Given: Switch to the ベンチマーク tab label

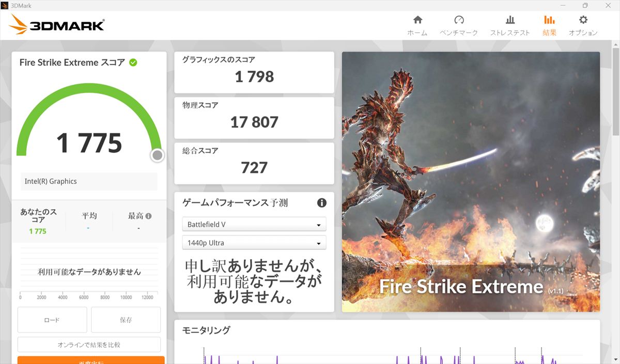Looking at the screenshot, I should [x=459, y=33].
